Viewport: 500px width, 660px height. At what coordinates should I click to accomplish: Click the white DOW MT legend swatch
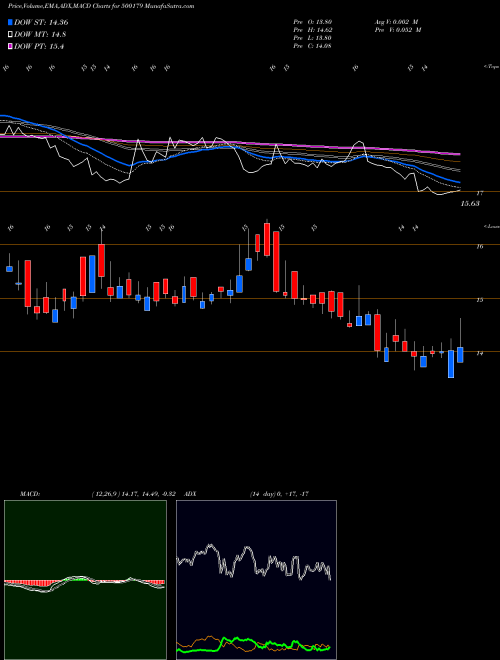[11, 35]
